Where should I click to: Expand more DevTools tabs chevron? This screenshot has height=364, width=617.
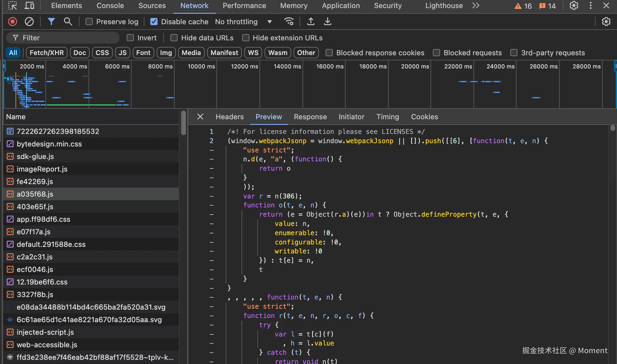pyautogui.click(x=476, y=5)
